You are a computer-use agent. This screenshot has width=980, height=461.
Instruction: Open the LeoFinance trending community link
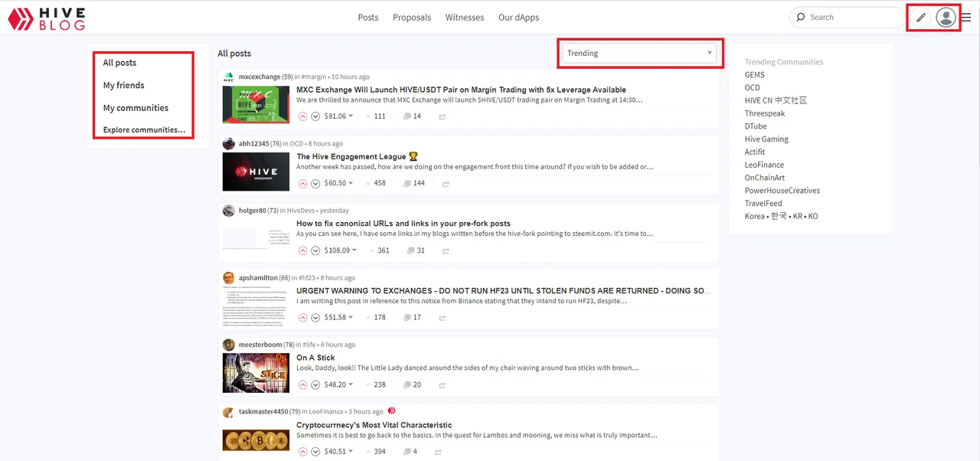pos(764,165)
